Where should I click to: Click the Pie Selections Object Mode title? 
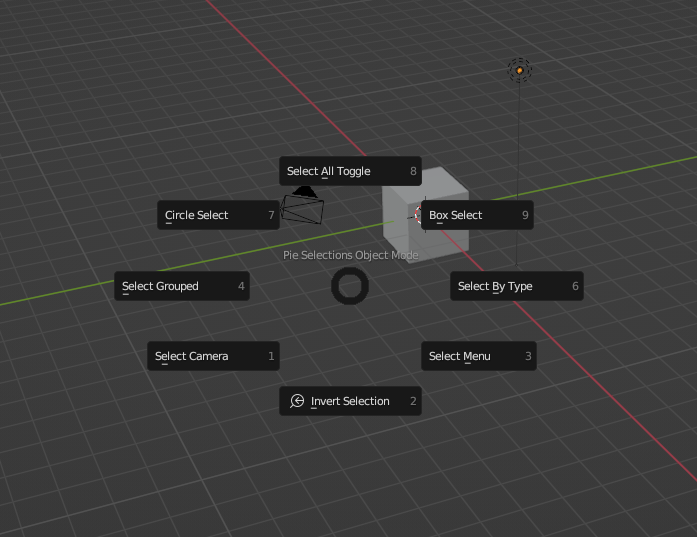coord(350,255)
